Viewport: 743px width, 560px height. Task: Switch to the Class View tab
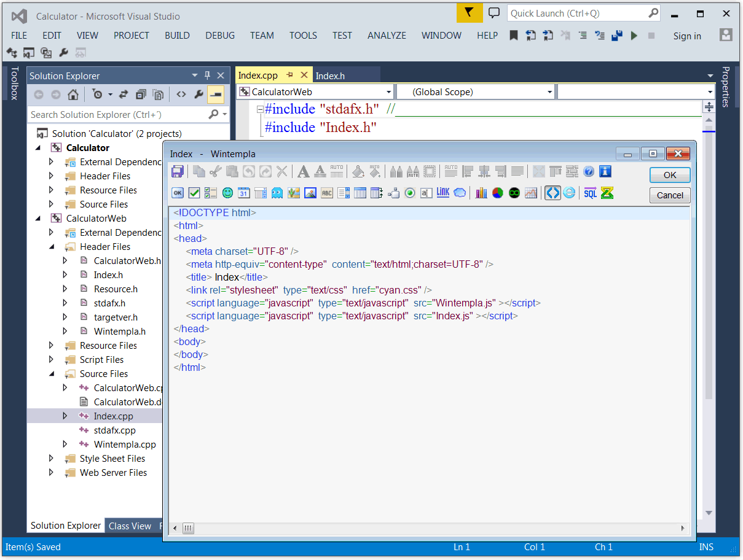coord(130,526)
